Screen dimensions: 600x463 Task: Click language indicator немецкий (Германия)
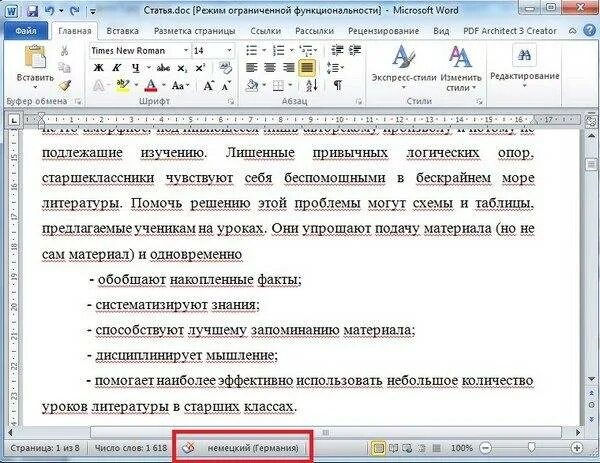(x=253, y=448)
